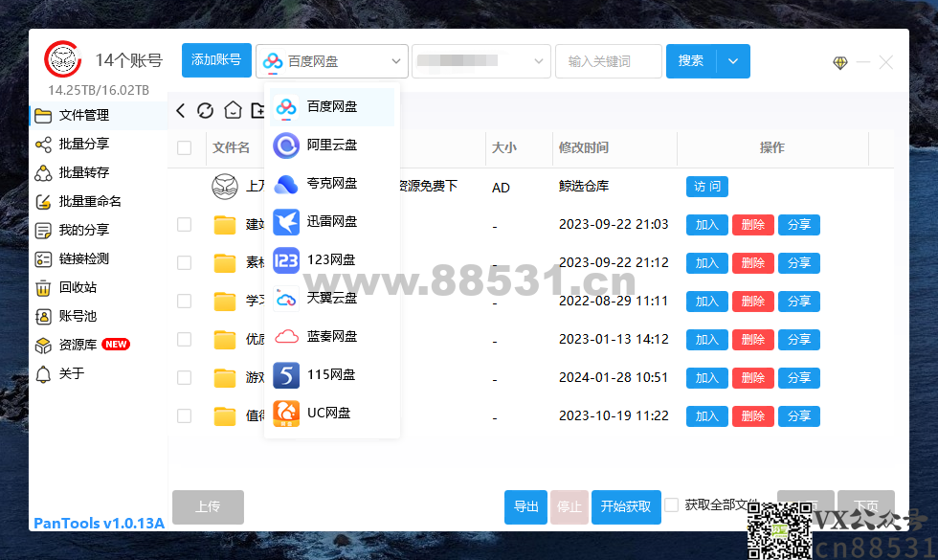The height and width of the screenshot is (560, 938).
Task: Check the row dated 2023-01-13 14:12
Action: (x=184, y=339)
